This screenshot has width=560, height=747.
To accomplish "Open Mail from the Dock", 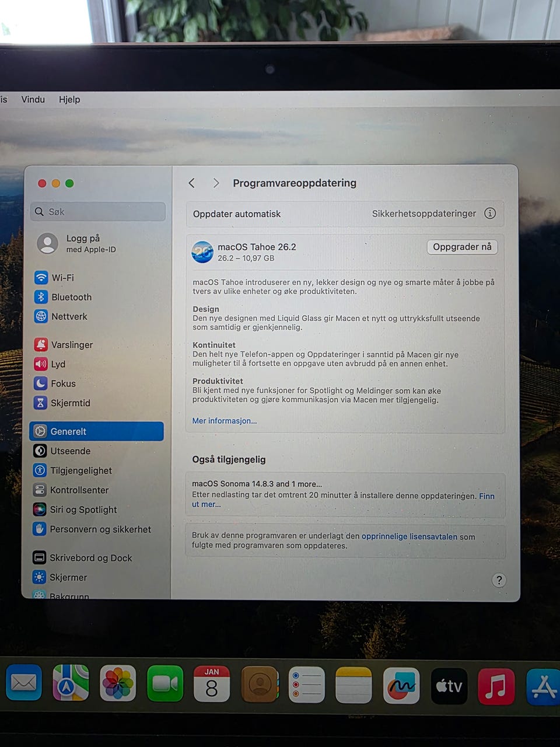I will coord(24,682).
